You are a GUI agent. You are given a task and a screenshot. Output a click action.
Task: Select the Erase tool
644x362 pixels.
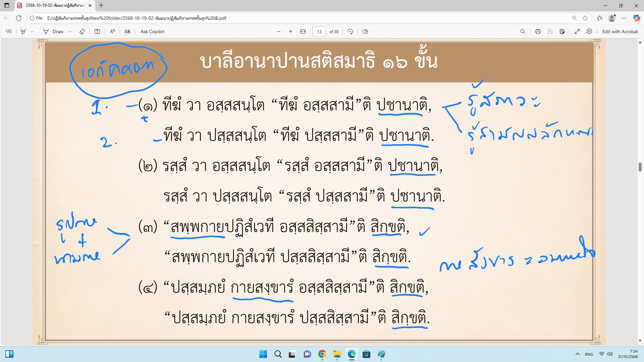coord(82,32)
